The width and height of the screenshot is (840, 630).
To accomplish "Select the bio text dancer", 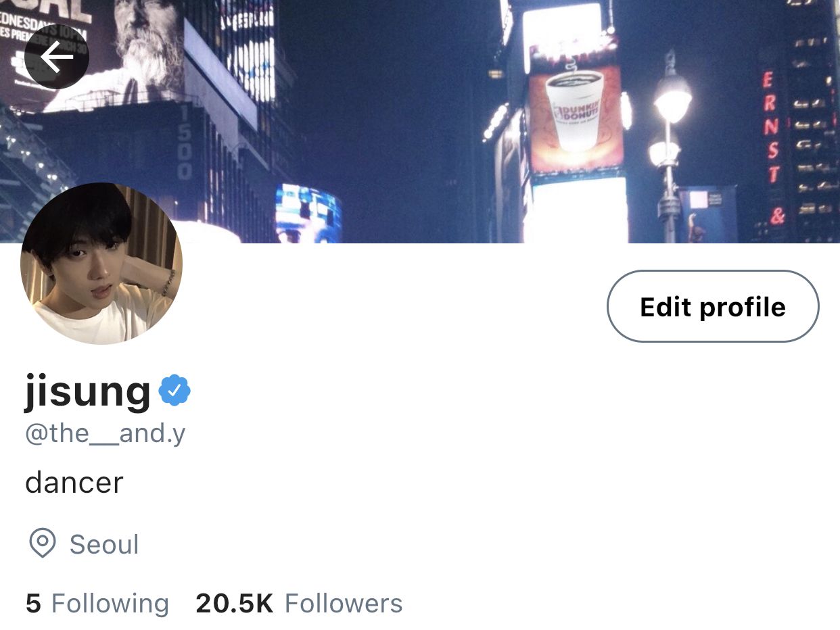I will point(74,483).
